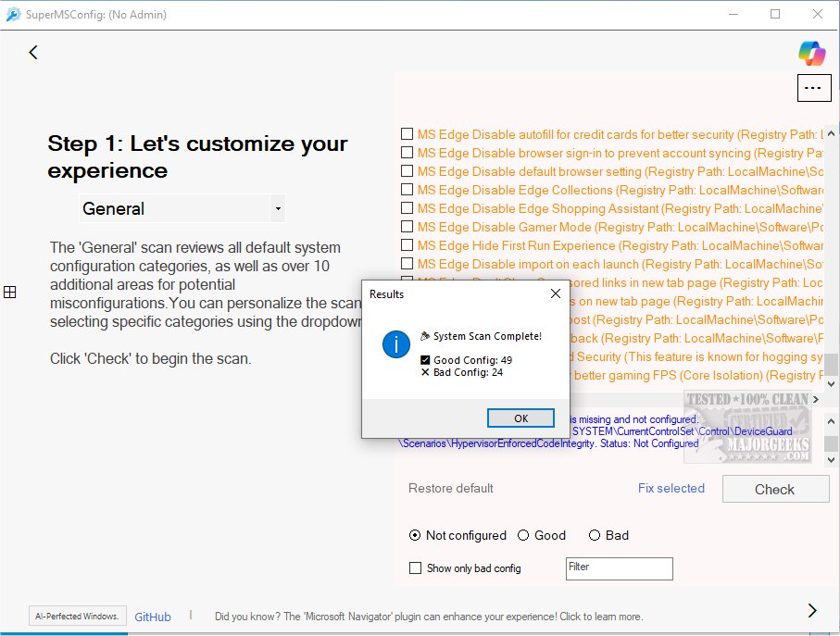Viewport: 840px width, 636px height.
Task: Minimize the SuperMSConfig window
Action: coord(733,15)
